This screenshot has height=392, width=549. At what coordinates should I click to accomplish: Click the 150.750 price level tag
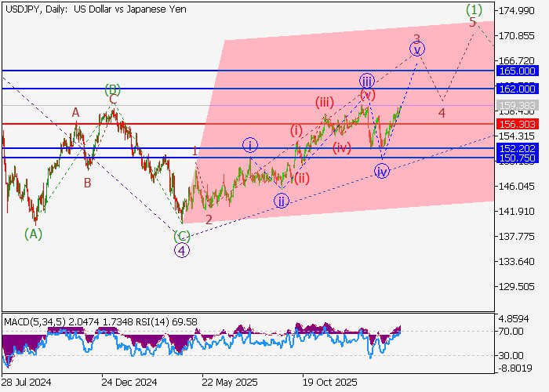(x=518, y=158)
